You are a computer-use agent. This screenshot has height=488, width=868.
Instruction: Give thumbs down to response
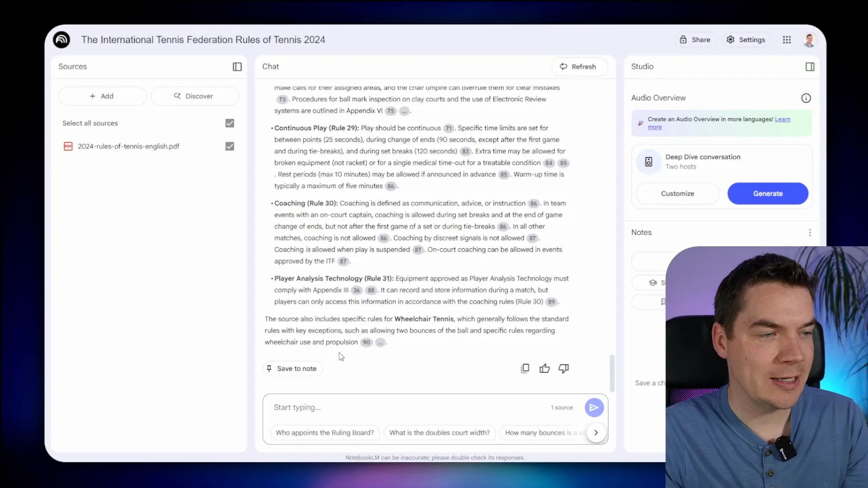pyautogui.click(x=564, y=369)
